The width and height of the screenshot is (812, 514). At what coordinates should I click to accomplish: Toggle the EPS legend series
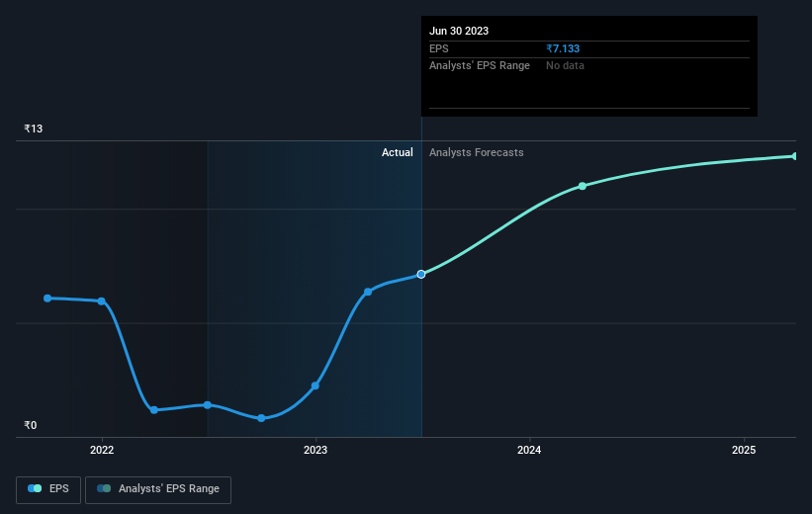point(48,489)
